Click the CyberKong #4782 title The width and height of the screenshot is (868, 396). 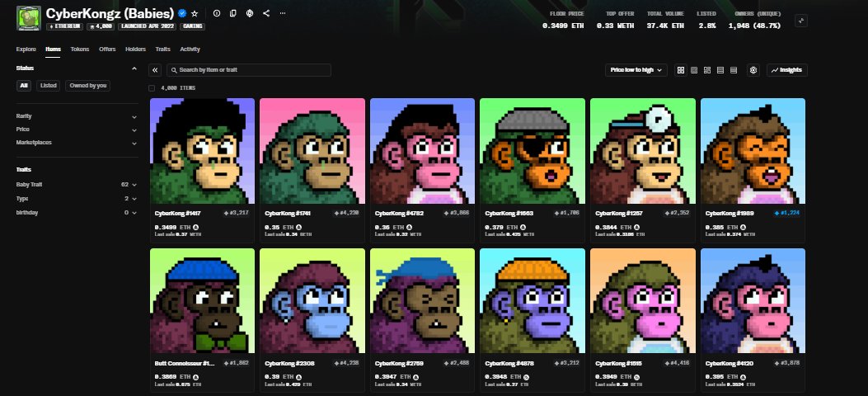pyautogui.click(x=400, y=213)
